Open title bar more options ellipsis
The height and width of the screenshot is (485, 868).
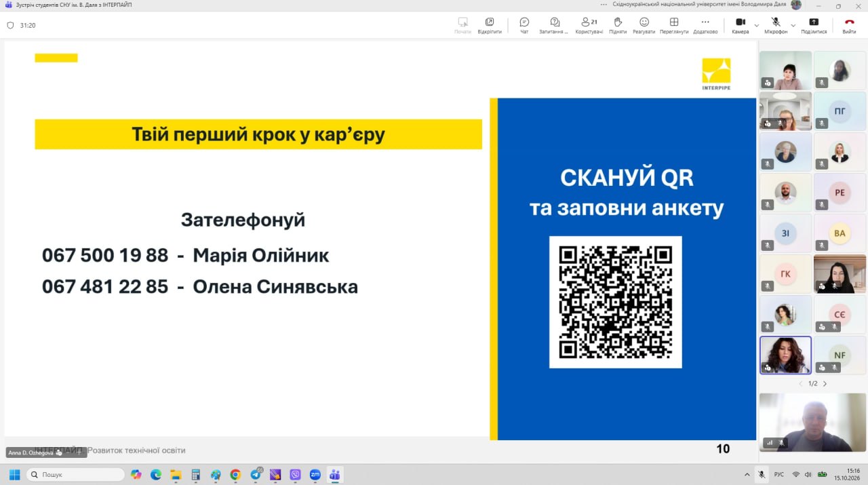pyautogui.click(x=604, y=5)
